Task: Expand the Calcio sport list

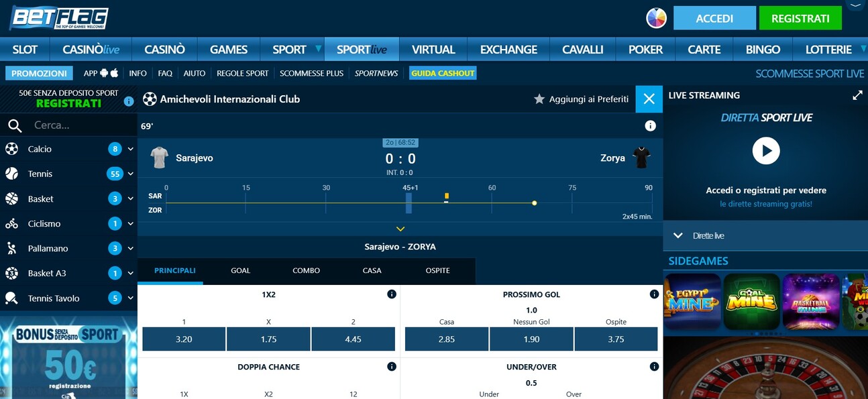Action: 130,149
